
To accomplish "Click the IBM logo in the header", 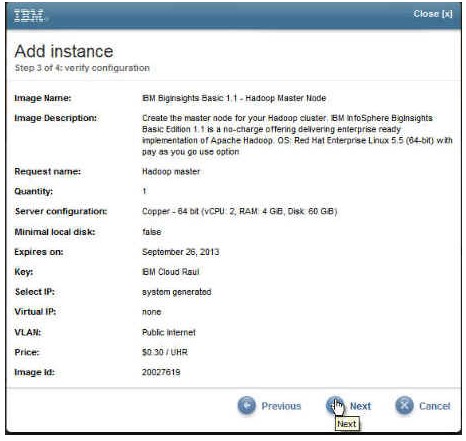I will (x=29, y=16).
